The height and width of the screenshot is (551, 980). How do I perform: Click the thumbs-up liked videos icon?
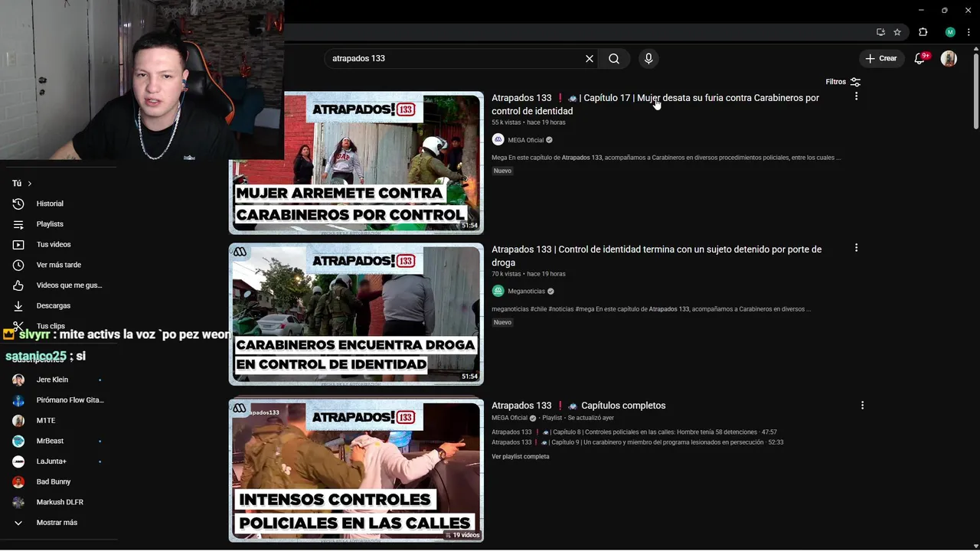pyautogui.click(x=18, y=285)
